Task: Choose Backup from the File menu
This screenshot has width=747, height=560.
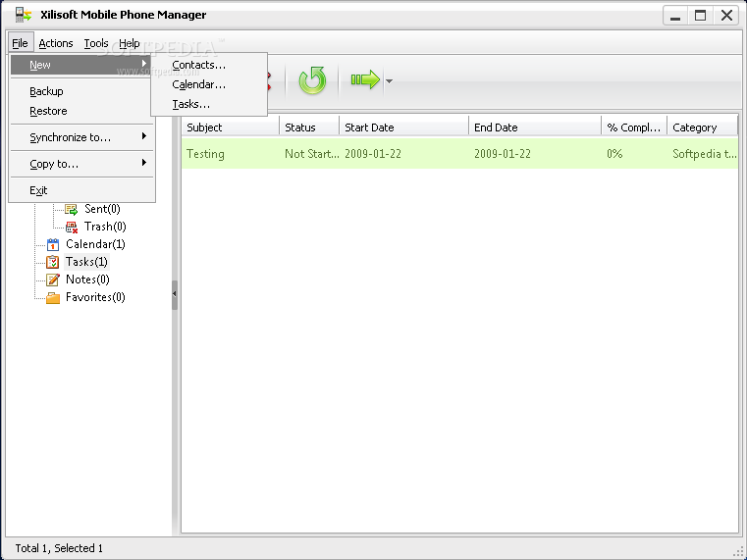Action: coord(81,91)
